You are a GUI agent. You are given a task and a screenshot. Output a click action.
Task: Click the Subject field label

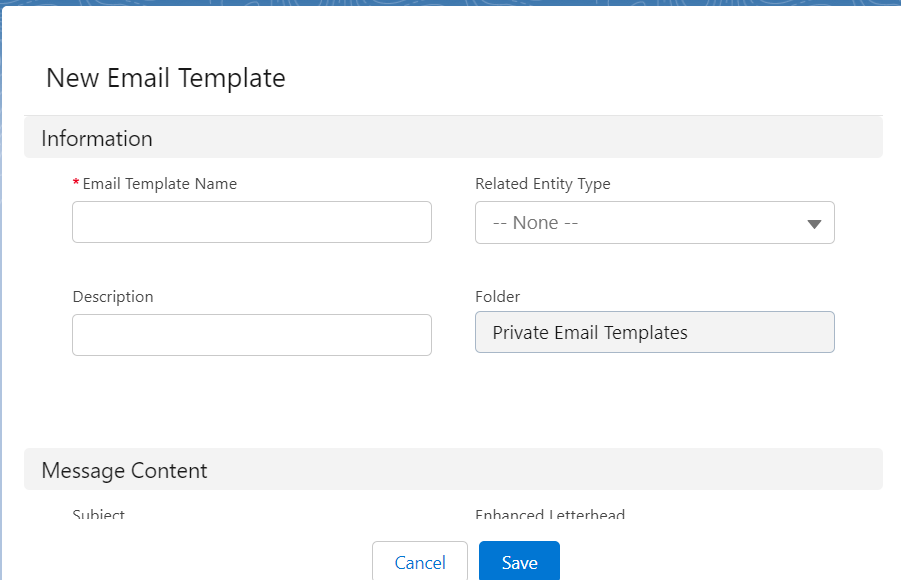point(99,515)
